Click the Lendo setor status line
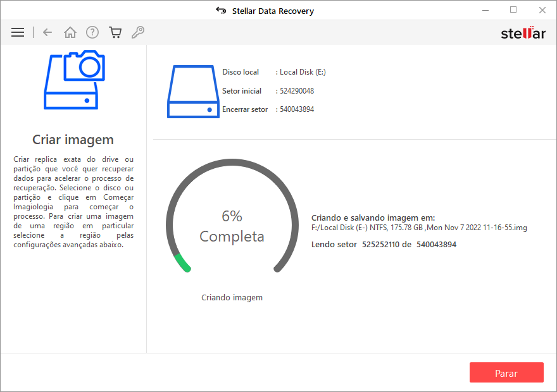The width and height of the screenshot is (557, 392). (x=384, y=244)
